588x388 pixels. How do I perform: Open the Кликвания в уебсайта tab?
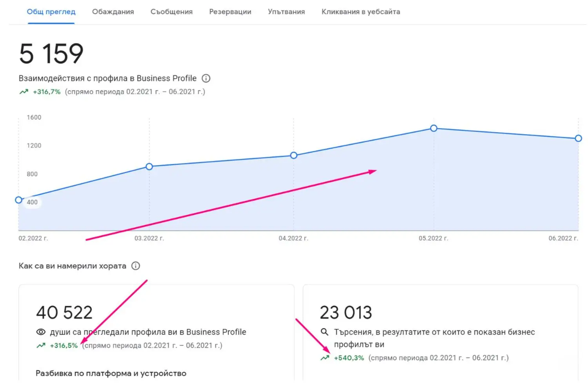[x=361, y=12]
